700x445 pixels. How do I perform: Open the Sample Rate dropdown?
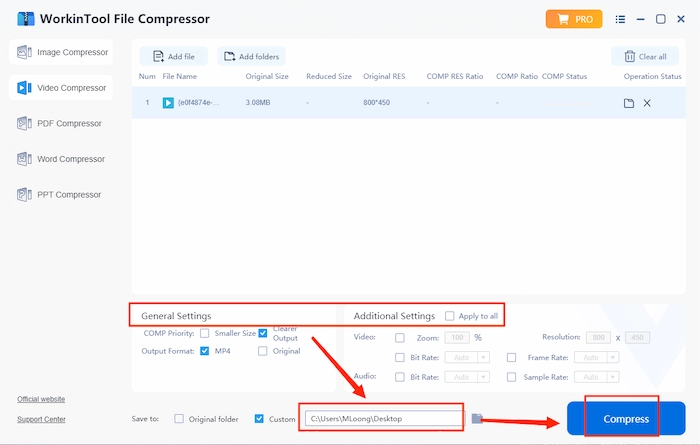pyautogui.click(x=596, y=377)
